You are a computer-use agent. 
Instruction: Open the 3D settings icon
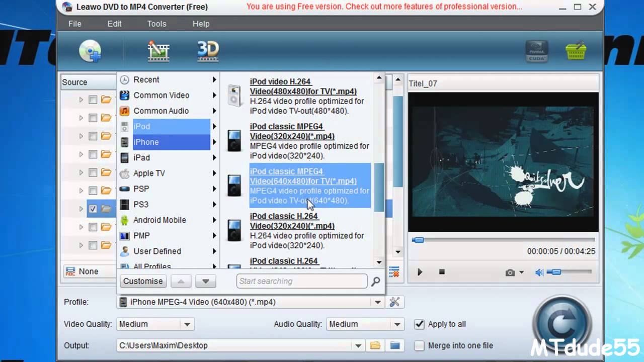[208, 50]
